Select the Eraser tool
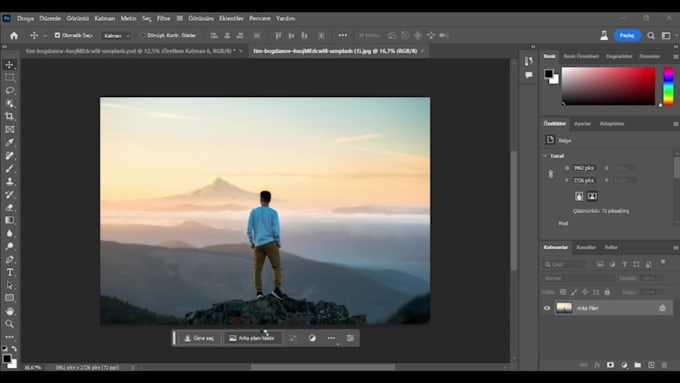680x383 pixels. (x=10, y=207)
